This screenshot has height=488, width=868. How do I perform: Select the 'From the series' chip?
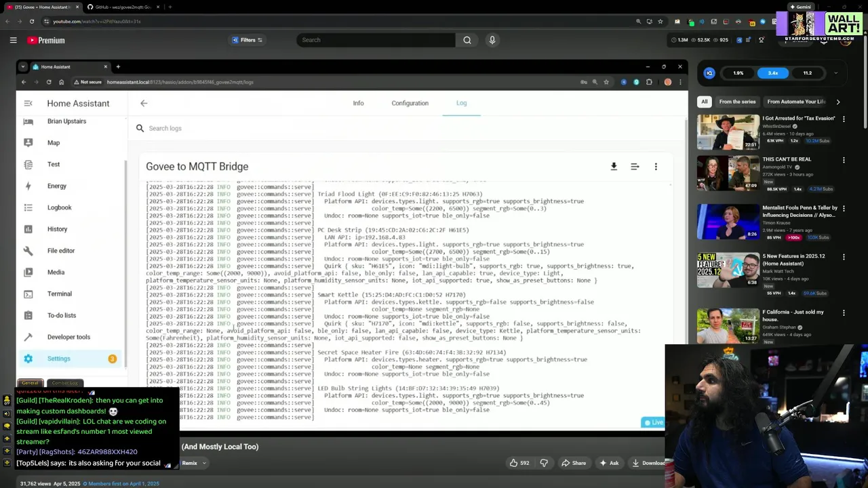click(737, 102)
